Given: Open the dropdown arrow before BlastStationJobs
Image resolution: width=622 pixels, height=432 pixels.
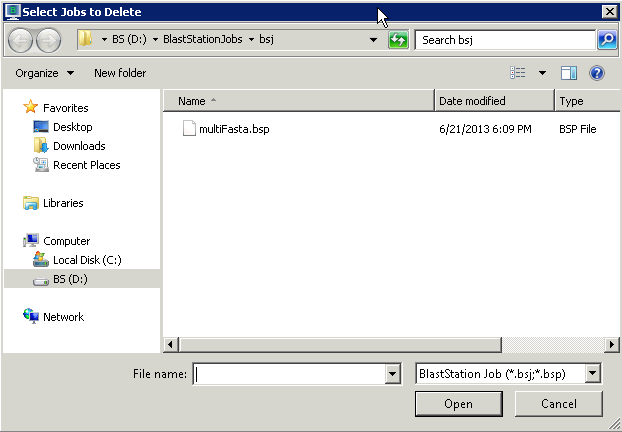Looking at the screenshot, I should (156, 39).
